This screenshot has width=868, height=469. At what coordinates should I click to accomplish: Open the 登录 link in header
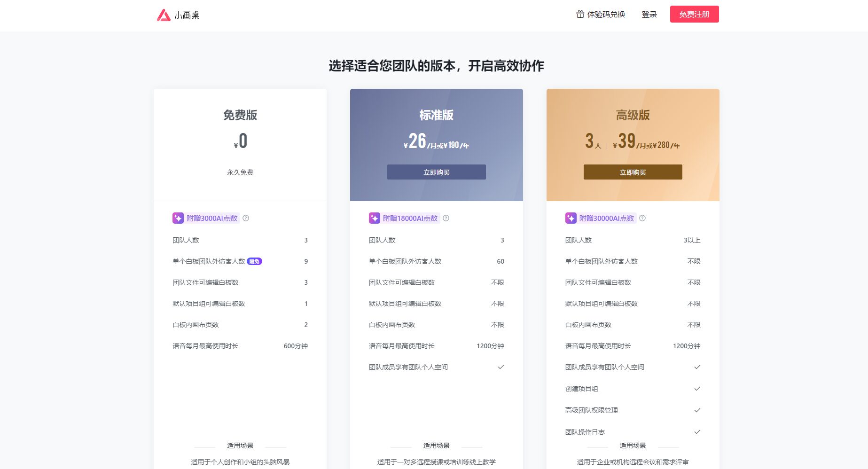(x=649, y=15)
